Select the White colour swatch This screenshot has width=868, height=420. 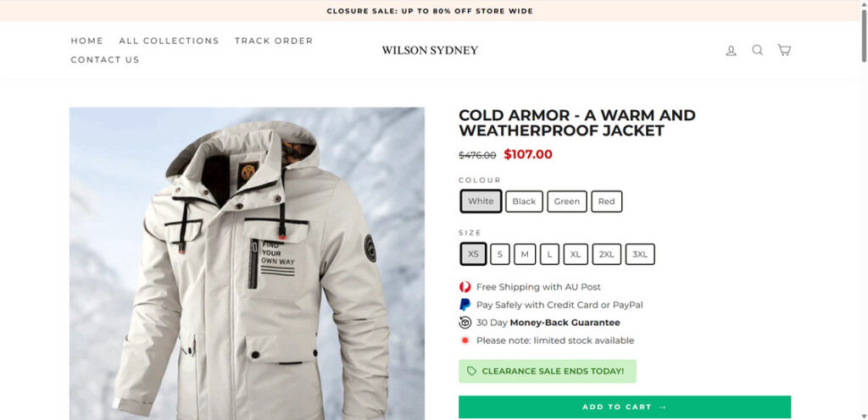point(481,202)
